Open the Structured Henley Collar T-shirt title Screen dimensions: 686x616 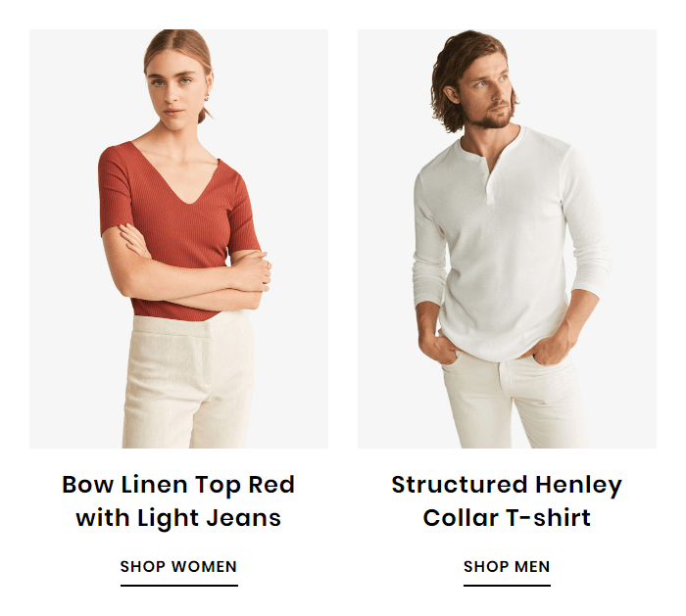pyautogui.click(x=507, y=501)
